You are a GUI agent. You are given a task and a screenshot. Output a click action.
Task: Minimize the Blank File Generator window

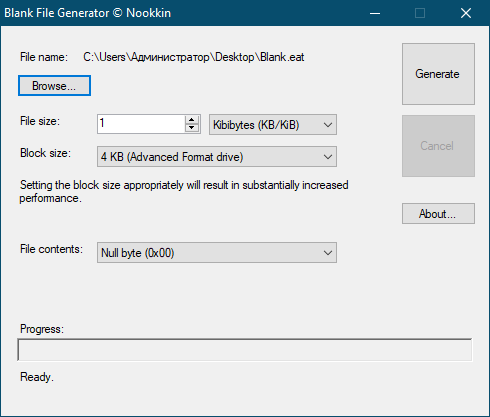(375, 13)
